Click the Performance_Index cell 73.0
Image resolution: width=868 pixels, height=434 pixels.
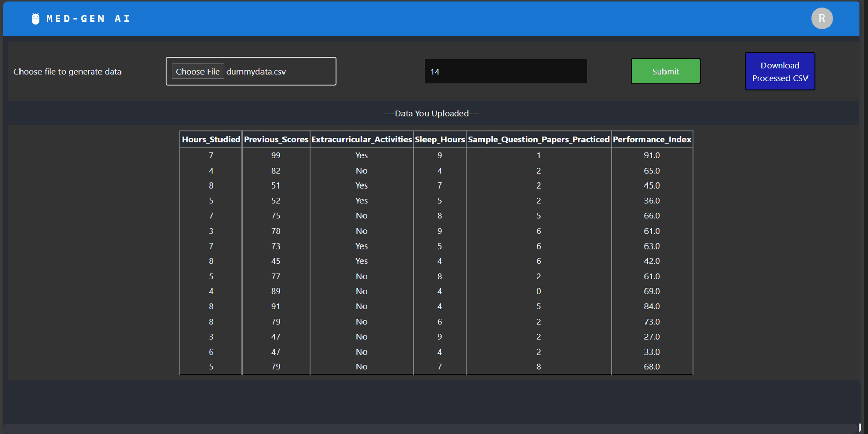[652, 322]
